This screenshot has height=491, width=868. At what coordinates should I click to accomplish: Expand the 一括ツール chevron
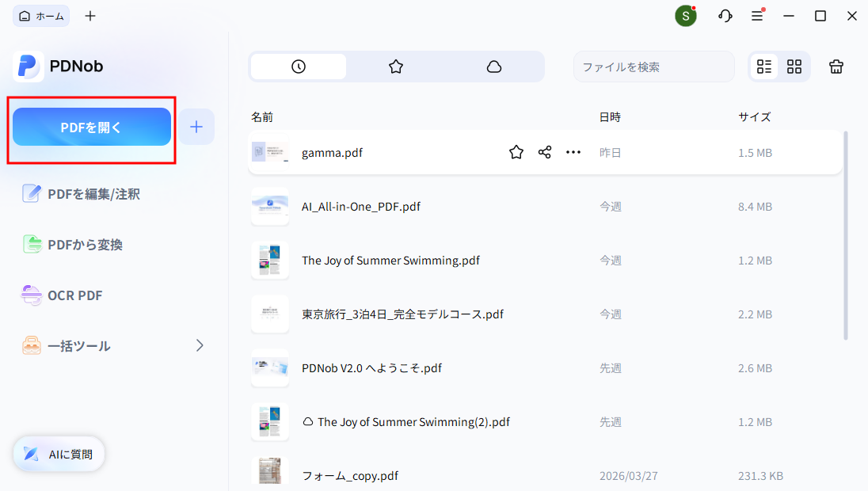200,345
